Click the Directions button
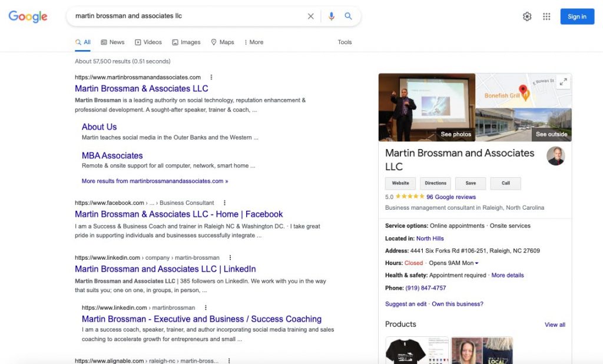 (x=435, y=183)
